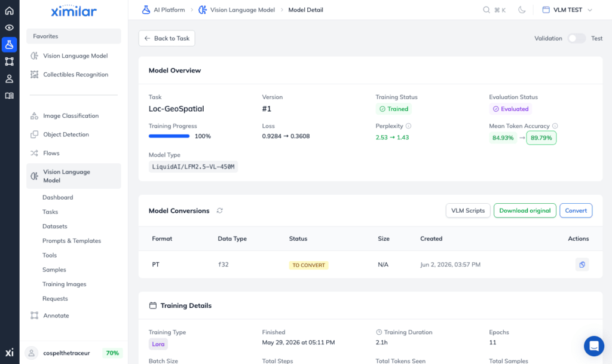Open Prompts & Templates menu item
The image size is (612, 364).
pos(72,241)
